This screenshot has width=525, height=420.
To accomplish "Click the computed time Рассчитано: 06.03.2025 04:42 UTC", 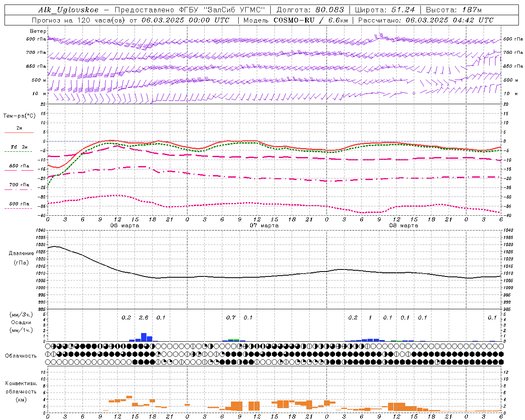I will 426,20.
